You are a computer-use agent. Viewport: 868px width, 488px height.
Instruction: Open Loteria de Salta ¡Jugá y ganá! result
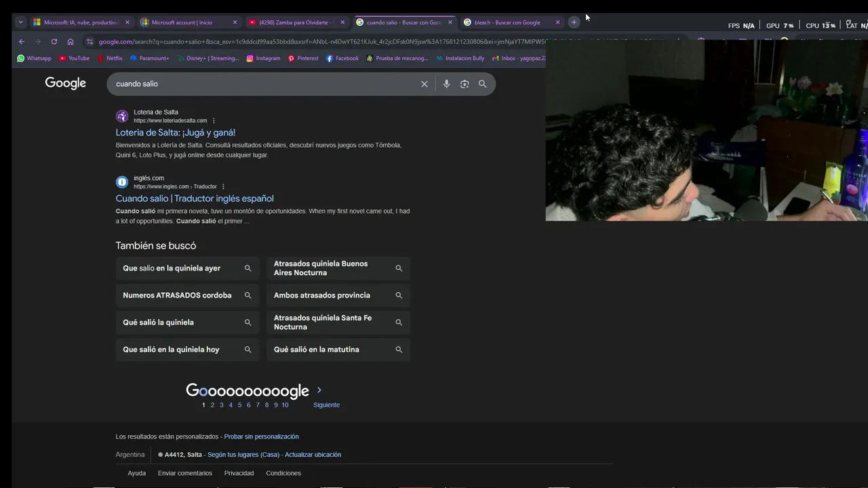tap(176, 133)
